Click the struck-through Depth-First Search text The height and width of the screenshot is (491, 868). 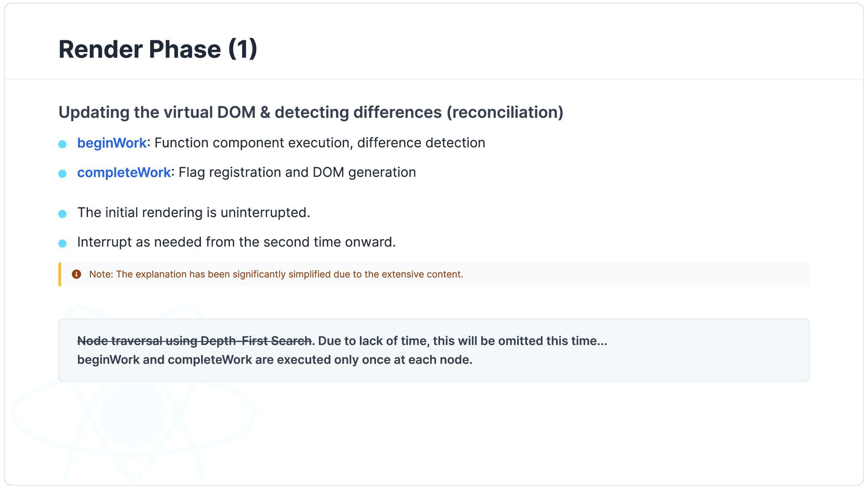[194, 341]
